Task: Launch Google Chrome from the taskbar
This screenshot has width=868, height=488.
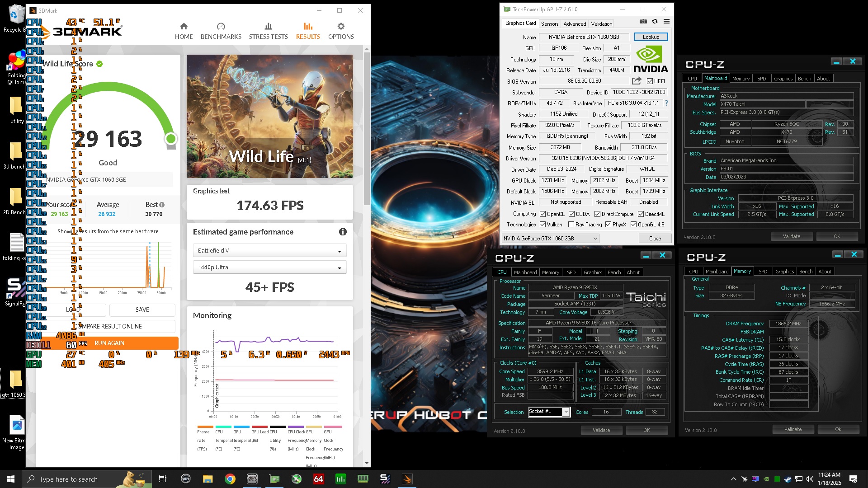Action: click(230, 479)
